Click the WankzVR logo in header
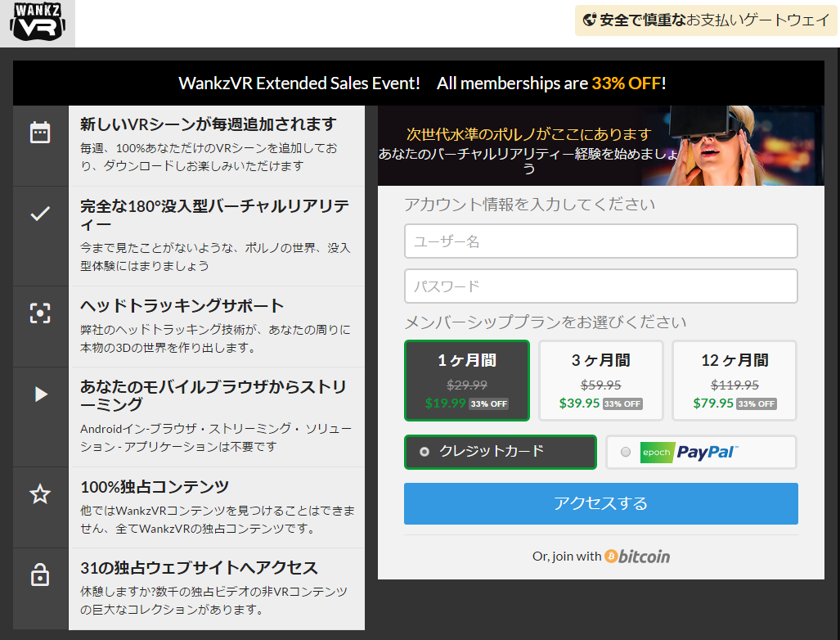Viewport: 840px width, 640px height. 37,23
